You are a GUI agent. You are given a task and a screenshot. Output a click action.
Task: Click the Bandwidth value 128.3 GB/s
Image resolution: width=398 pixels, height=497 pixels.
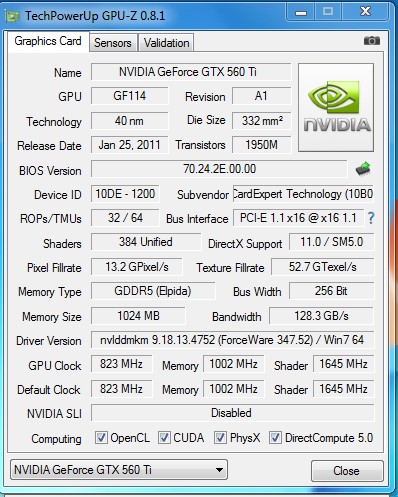[321, 316]
